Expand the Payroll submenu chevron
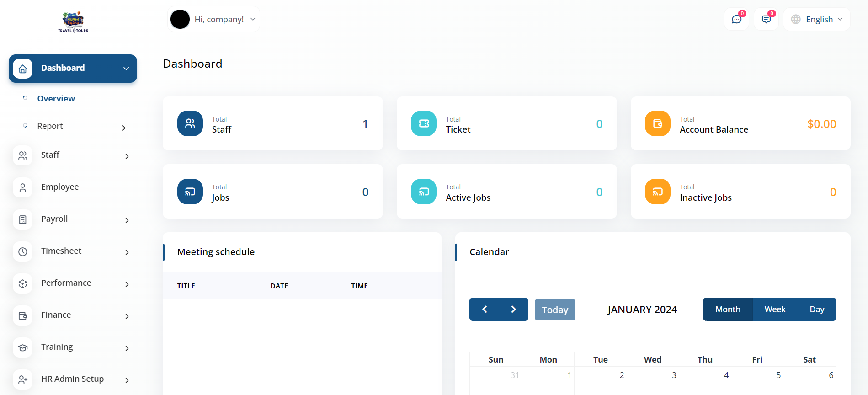868x395 pixels. click(x=127, y=220)
